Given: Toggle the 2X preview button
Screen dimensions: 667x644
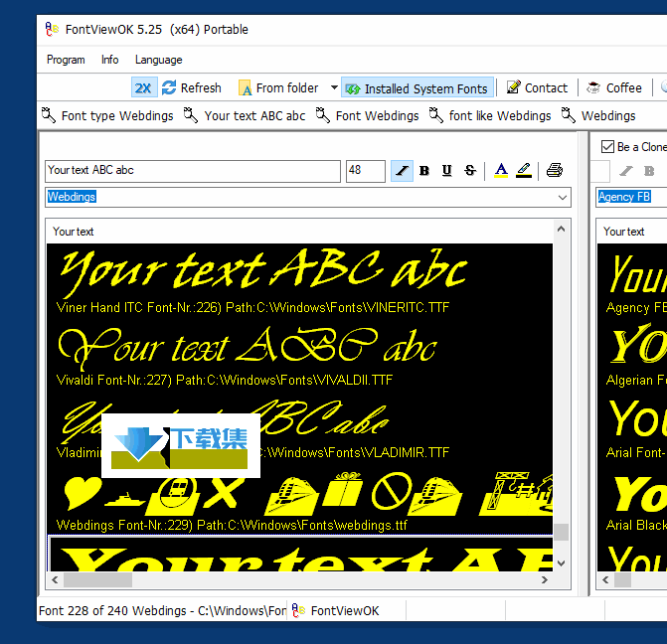Looking at the screenshot, I should [144, 87].
